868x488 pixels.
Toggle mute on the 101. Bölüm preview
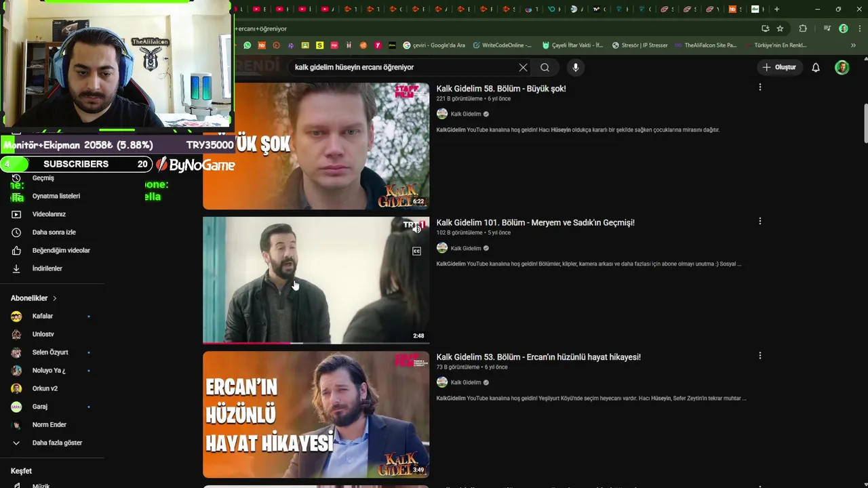[x=416, y=230]
